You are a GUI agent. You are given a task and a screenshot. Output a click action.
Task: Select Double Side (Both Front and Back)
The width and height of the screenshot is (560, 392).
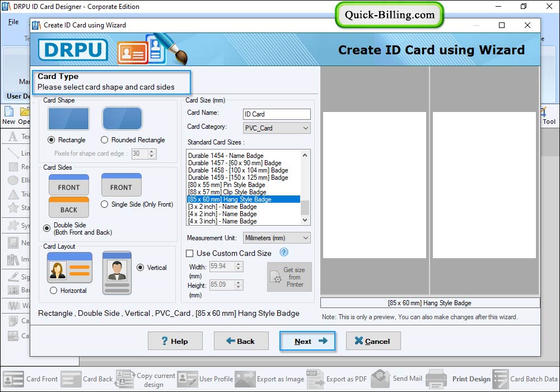pyautogui.click(x=47, y=228)
